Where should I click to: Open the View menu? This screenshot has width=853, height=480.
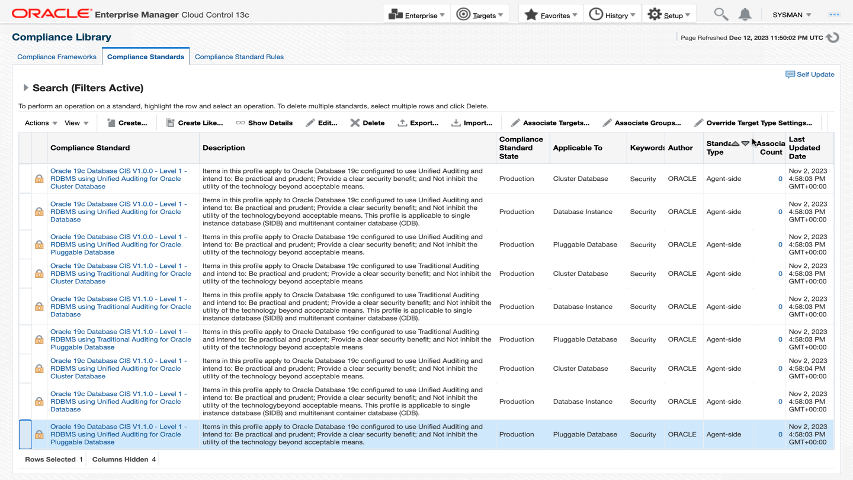[x=76, y=123]
